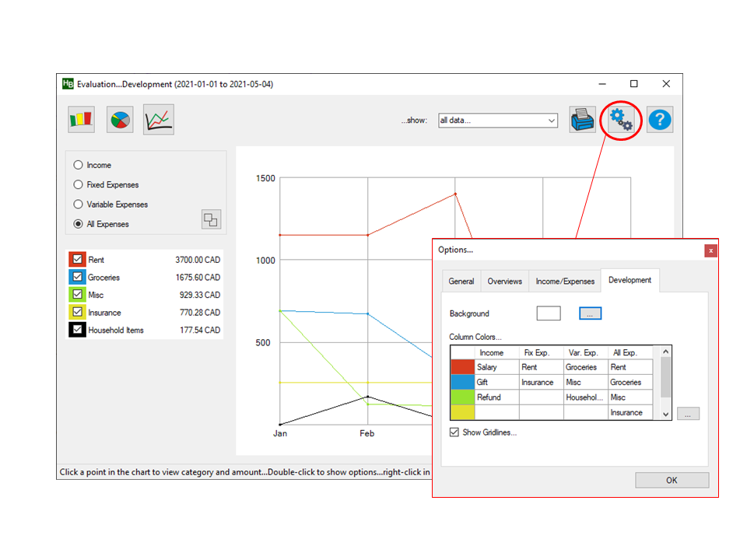Expand the 'all data...' show dropdown
747x560 pixels.
click(x=497, y=121)
